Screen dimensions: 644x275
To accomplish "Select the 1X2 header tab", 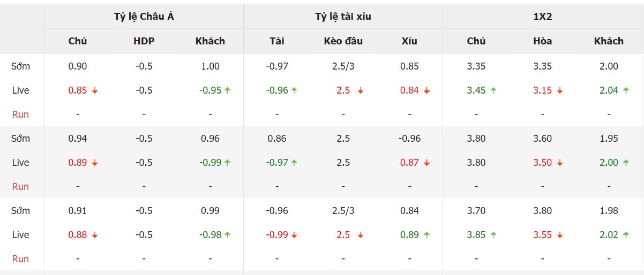I will (x=542, y=17).
